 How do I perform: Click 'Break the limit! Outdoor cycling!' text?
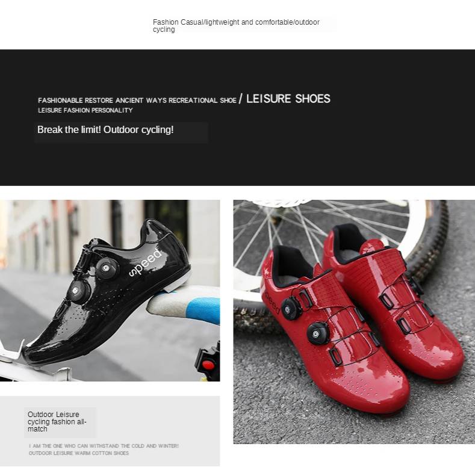pos(105,130)
